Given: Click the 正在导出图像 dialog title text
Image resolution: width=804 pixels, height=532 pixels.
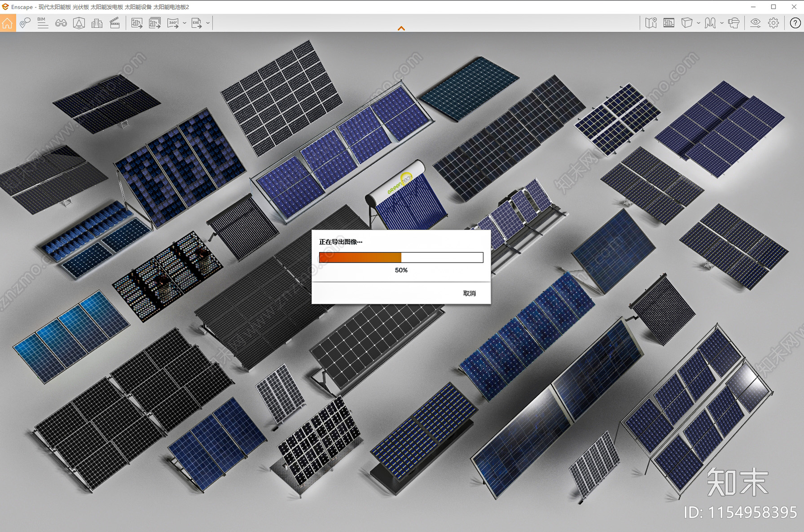Looking at the screenshot, I should point(341,242).
